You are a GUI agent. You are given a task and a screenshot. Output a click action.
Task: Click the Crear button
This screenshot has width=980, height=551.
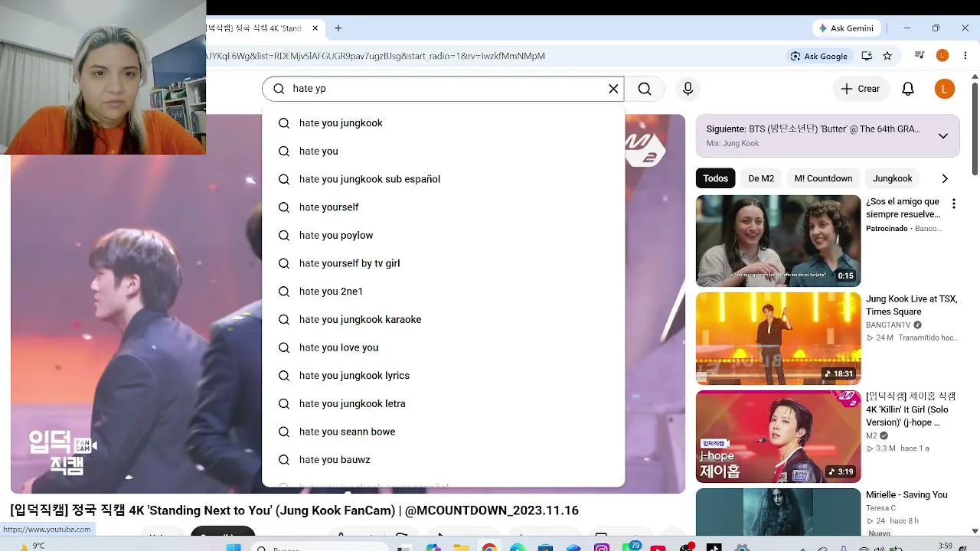pos(861,89)
